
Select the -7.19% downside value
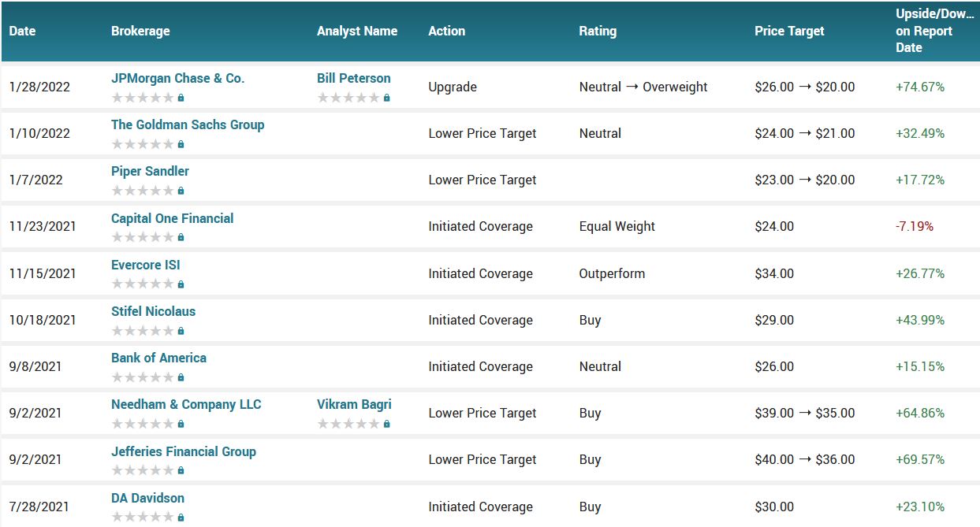pyautogui.click(x=915, y=227)
